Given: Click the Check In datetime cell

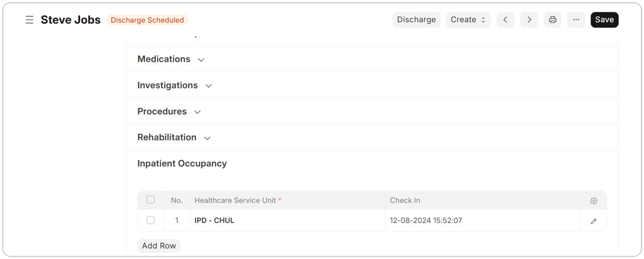Looking at the screenshot, I should click(x=482, y=221).
